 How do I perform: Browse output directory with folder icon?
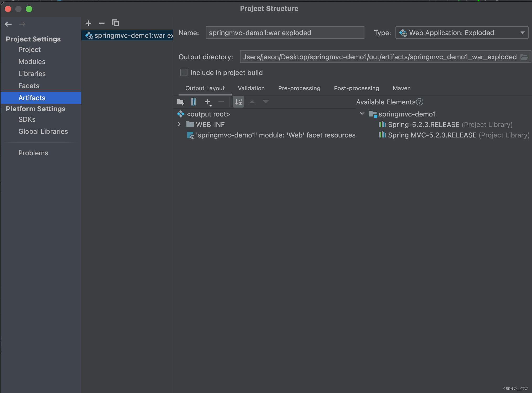(524, 57)
